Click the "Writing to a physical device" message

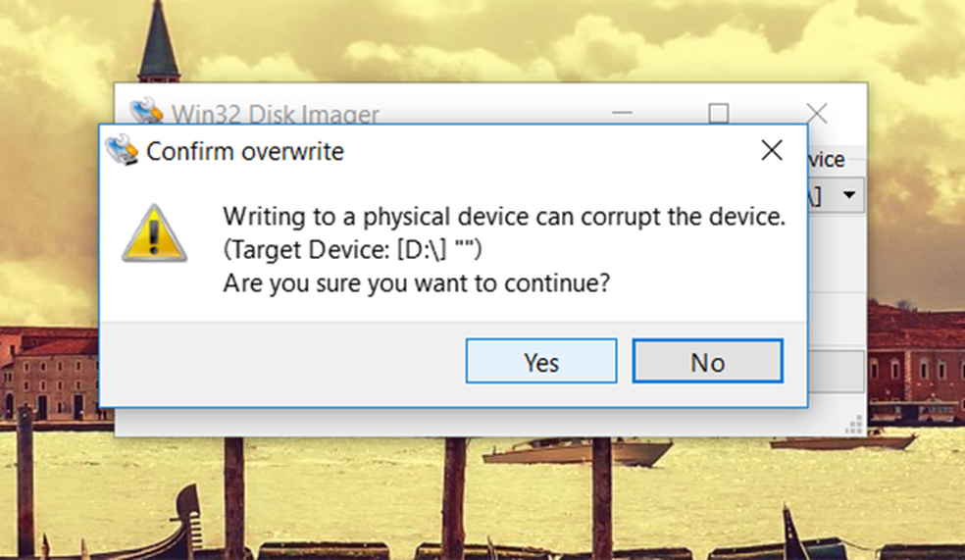(x=504, y=218)
